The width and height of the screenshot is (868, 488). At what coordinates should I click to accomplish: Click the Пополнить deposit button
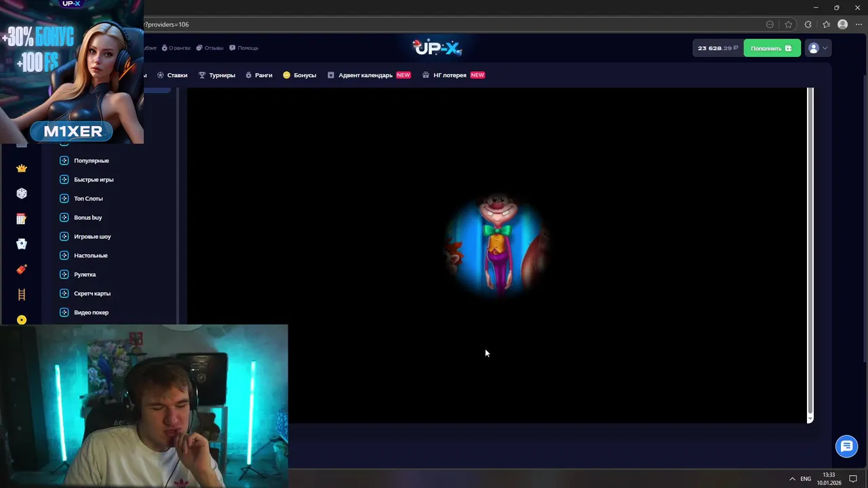(772, 48)
